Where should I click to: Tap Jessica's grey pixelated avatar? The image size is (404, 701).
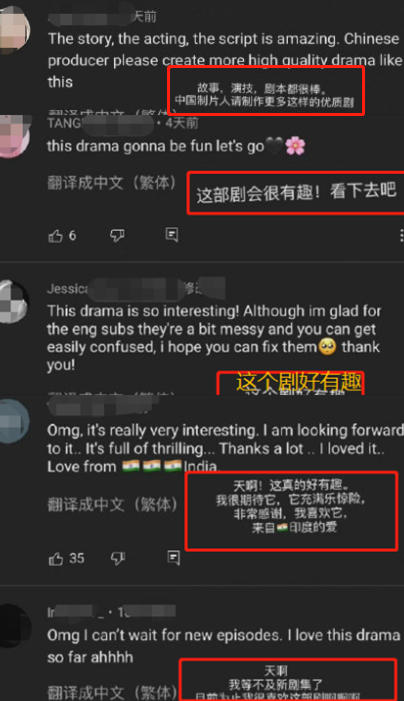point(13,301)
